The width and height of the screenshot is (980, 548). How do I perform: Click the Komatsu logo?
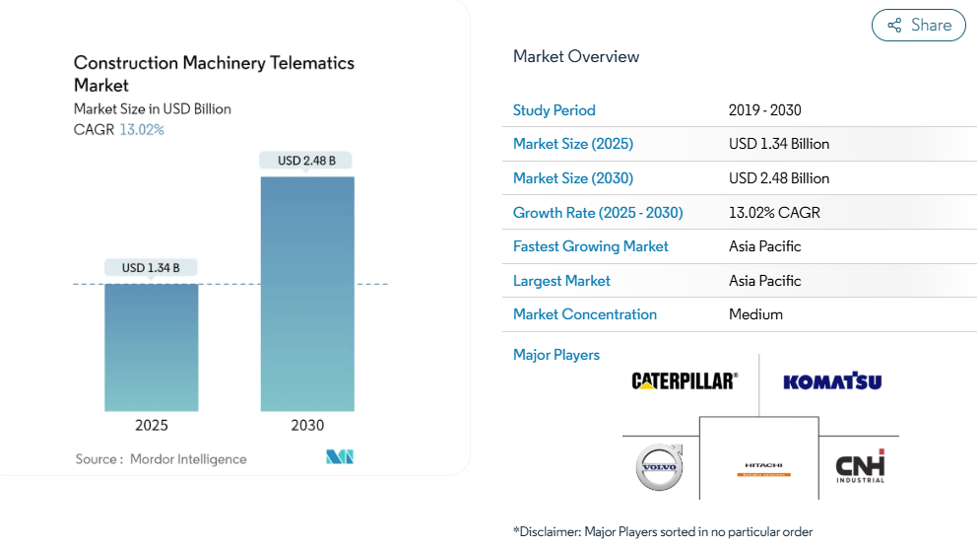832,381
